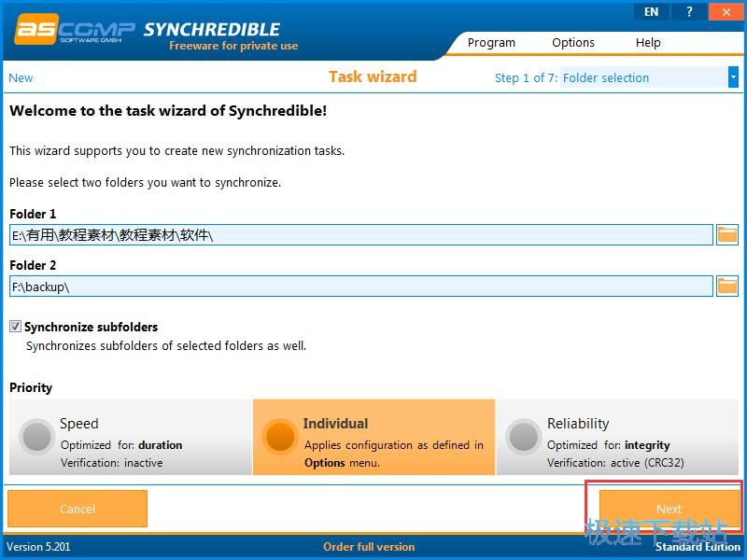Click the Task wizard heading
The height and width of the screenshot is (560, 747).
pos(373,77)
